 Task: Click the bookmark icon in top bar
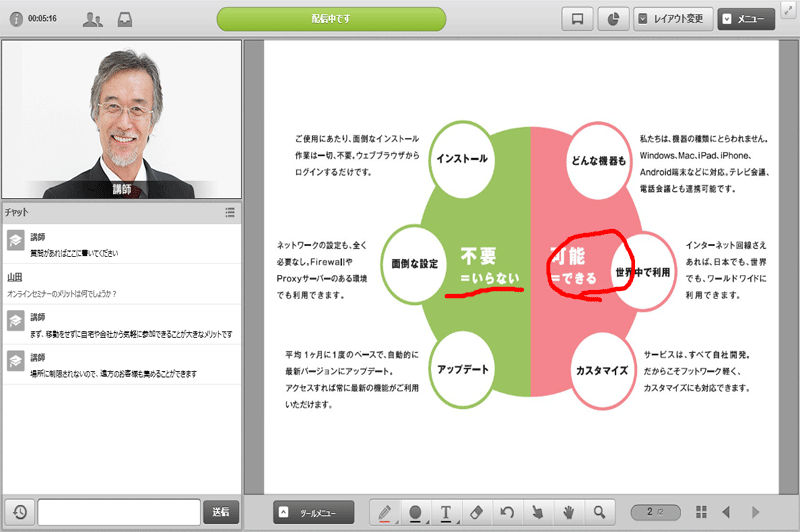(577, 19)
